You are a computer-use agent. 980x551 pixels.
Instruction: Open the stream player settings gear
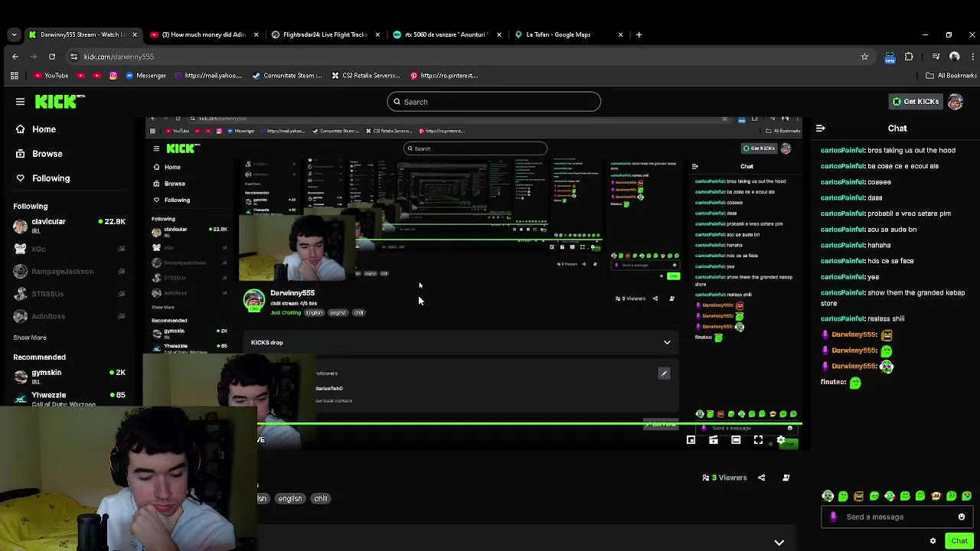780,440
